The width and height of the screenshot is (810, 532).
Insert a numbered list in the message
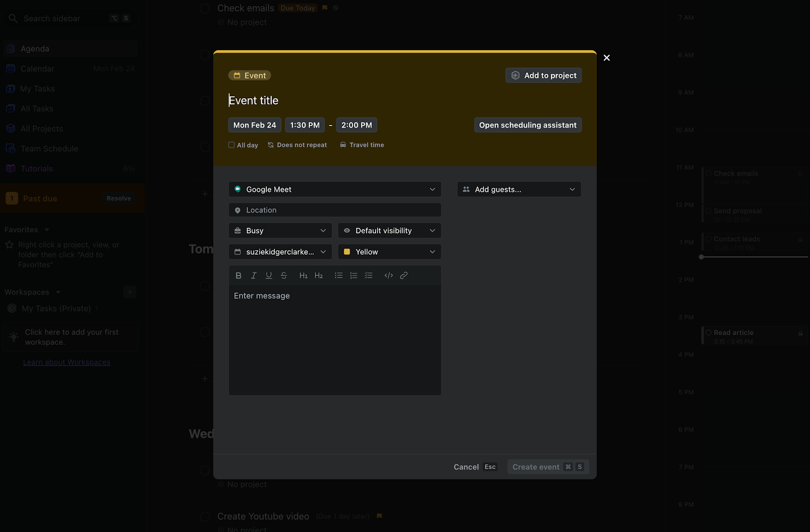coord(354,275)
